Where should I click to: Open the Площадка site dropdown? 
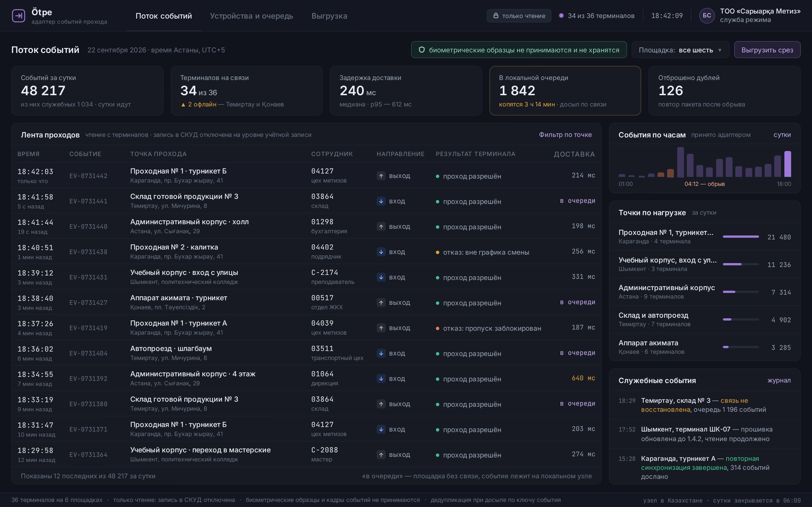pos(680,50)
